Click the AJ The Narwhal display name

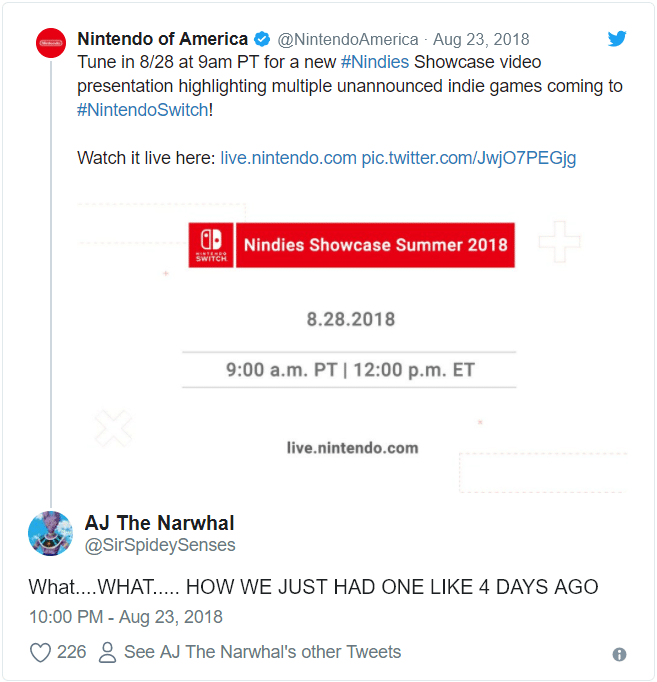pyautogui.click(x=159, y=523)
